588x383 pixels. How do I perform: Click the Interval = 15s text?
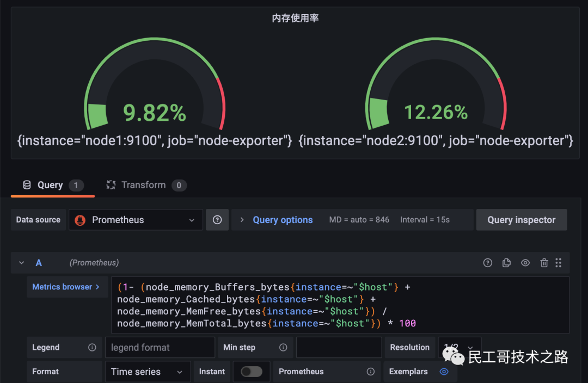425,220
